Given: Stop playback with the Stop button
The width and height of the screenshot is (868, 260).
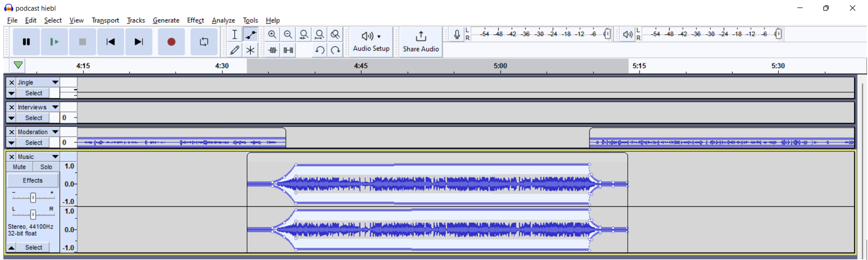Looking at the screenshot, I should coord(83,42).
